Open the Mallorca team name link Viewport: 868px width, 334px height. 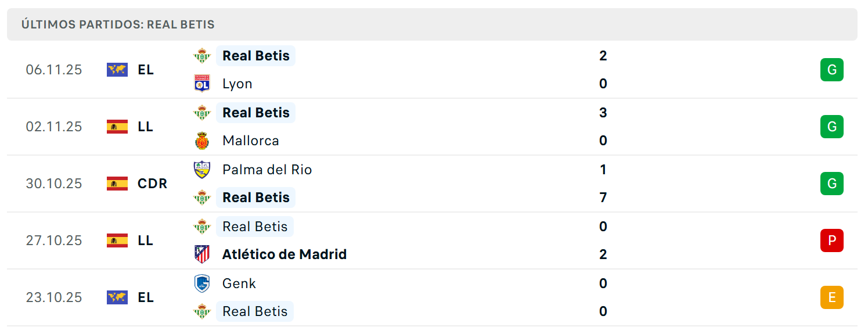251,141
